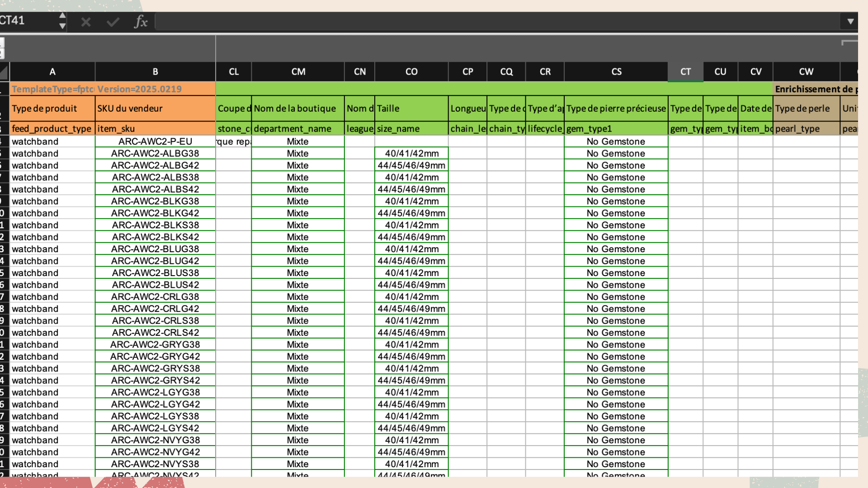The width and height of the screenshot is (868, 488).
Task: Expand the formula bar dropdown arrow
Action: [x=850, y=21]
